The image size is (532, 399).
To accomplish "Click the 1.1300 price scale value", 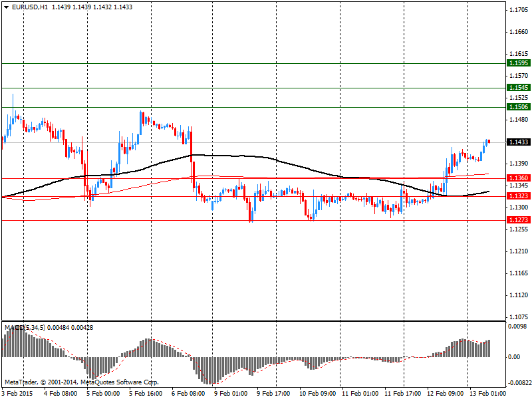I will (x=519, y=207).
